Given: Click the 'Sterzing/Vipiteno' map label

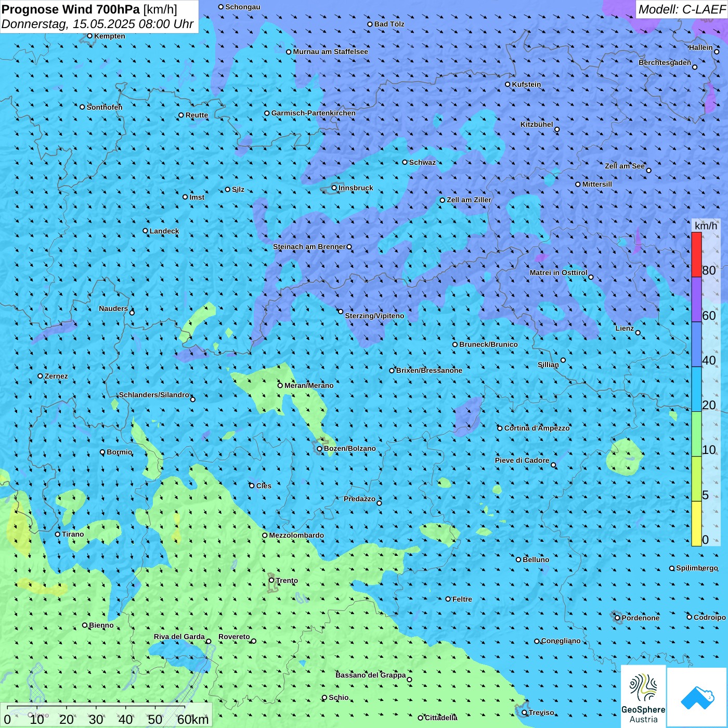Looking at the screenshot, I should pyautogui.click(x=374, y=316).
